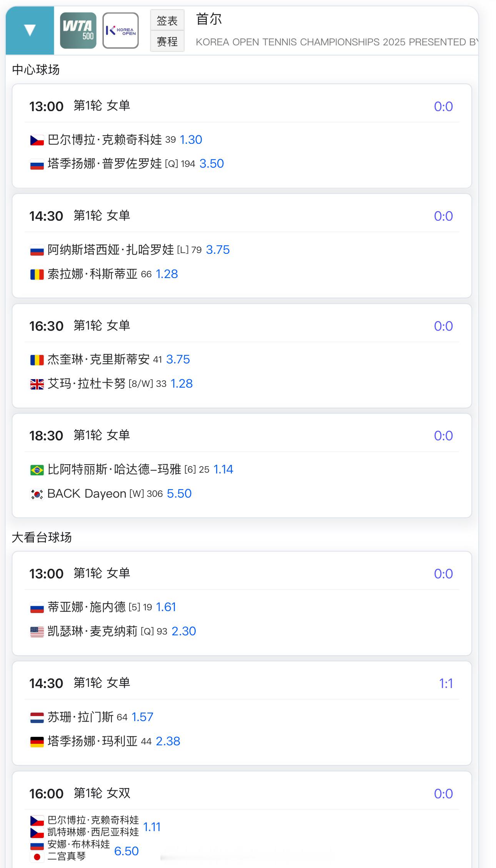This screenshot has height=868, width=496.
Task: Open player 蒂亚娜·施内德
Action: coord(87,607)
